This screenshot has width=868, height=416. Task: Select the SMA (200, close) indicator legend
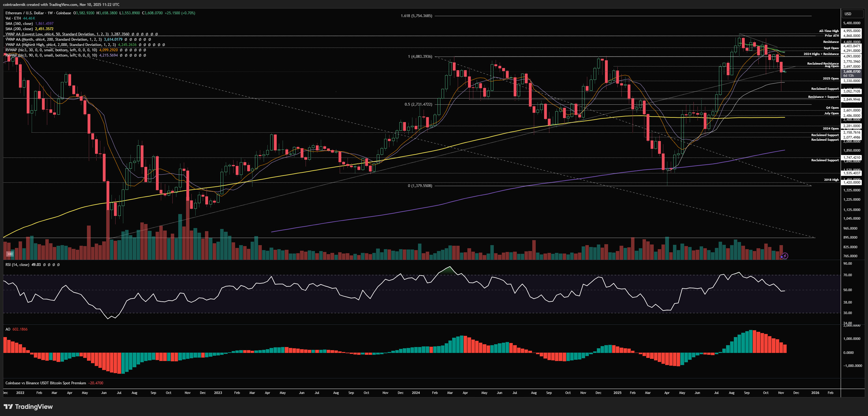click(x=19, y=29)
